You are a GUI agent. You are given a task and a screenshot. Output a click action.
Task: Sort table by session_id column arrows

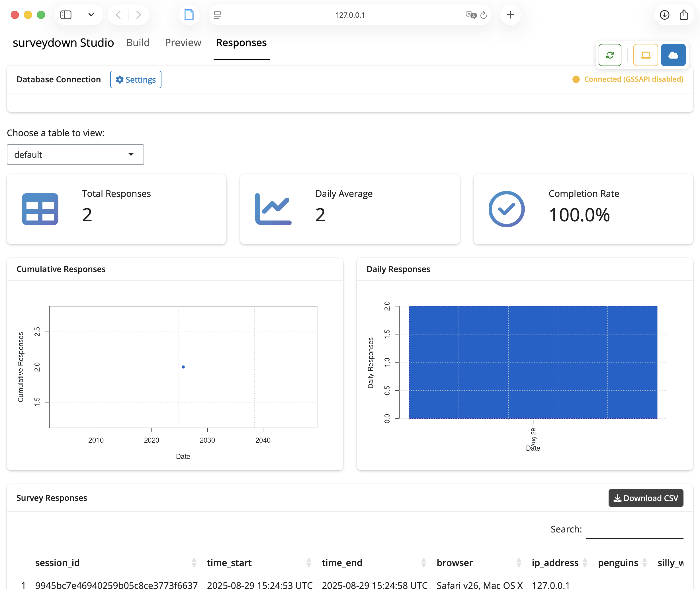(194, 563)
